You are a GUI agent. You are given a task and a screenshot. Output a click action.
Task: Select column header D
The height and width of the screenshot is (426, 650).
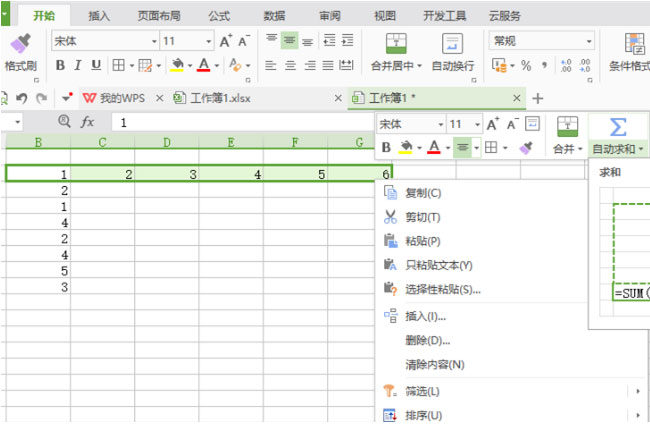167,143
